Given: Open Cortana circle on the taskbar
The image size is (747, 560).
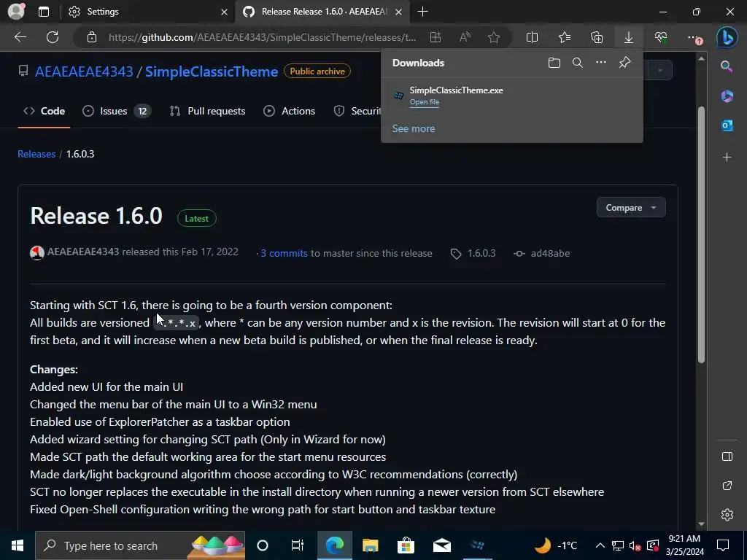Looking at the screenshot, I should tap(263, 545).
